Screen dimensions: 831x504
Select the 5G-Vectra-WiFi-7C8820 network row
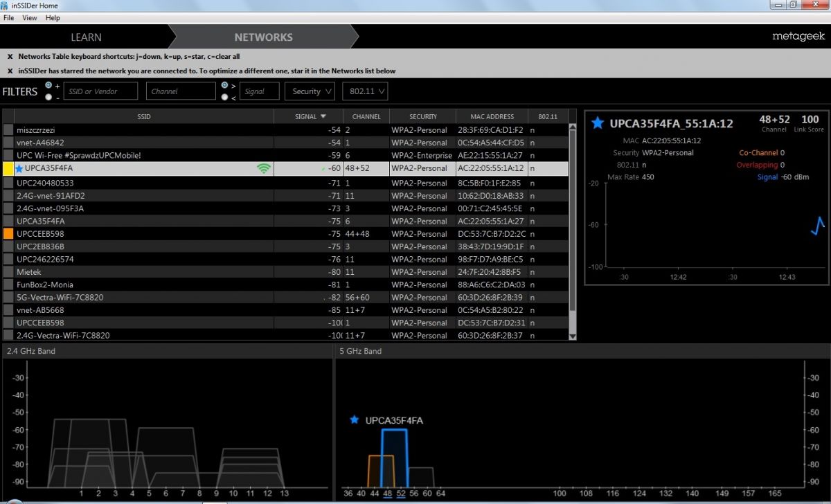(285, 297)
